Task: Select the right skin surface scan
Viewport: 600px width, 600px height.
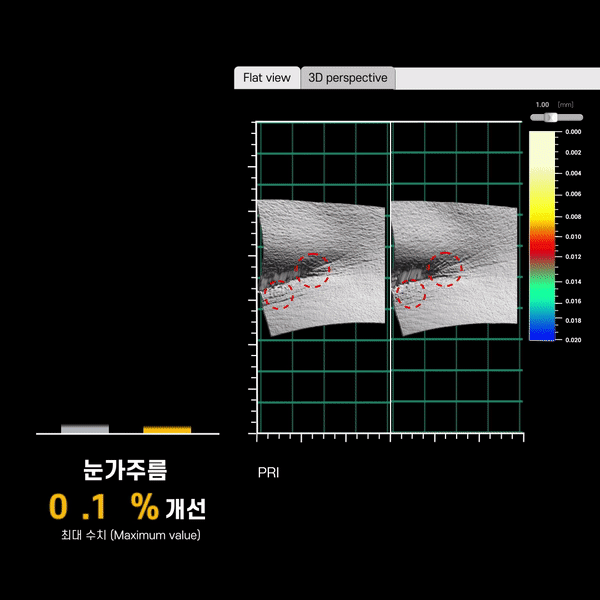Action: [455, 265]
